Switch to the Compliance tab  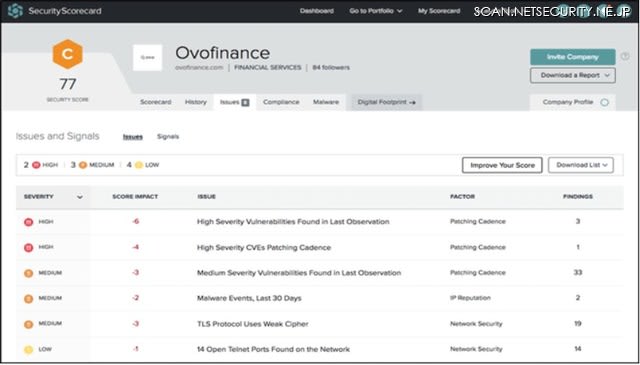pyautogui.click(x=281, y=102)
